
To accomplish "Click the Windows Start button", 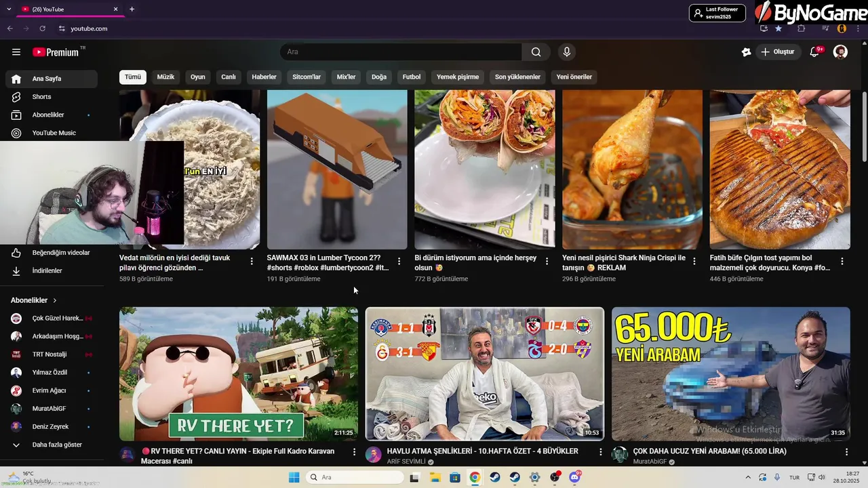I will coord(294,477).
